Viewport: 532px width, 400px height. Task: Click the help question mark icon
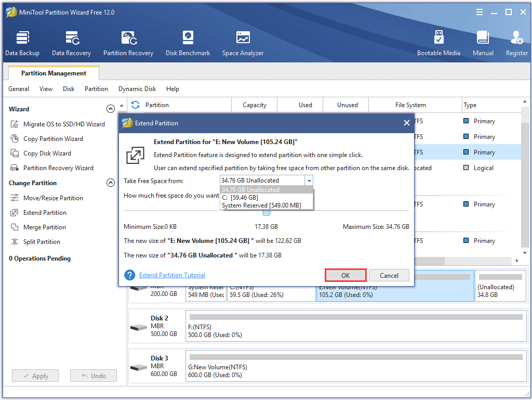coord(129,275)
